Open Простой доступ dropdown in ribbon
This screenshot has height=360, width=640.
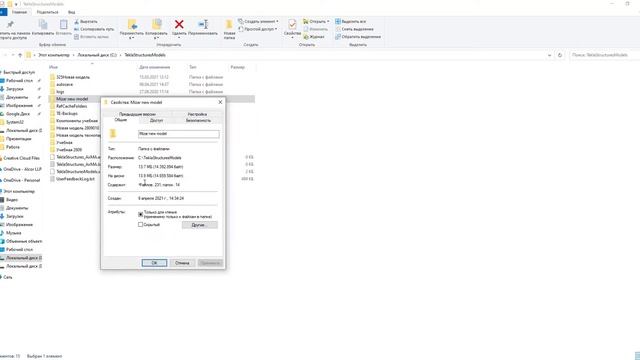[x=258, y=29]
